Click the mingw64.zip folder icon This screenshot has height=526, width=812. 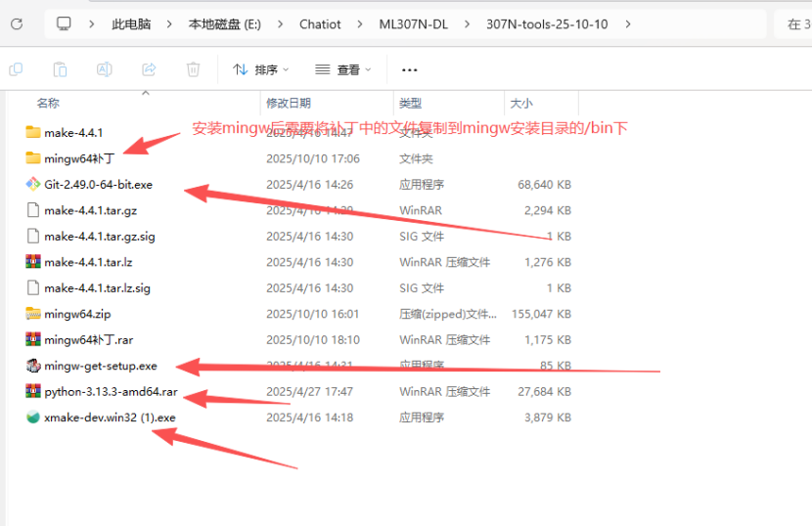click(x=33, y=314)
